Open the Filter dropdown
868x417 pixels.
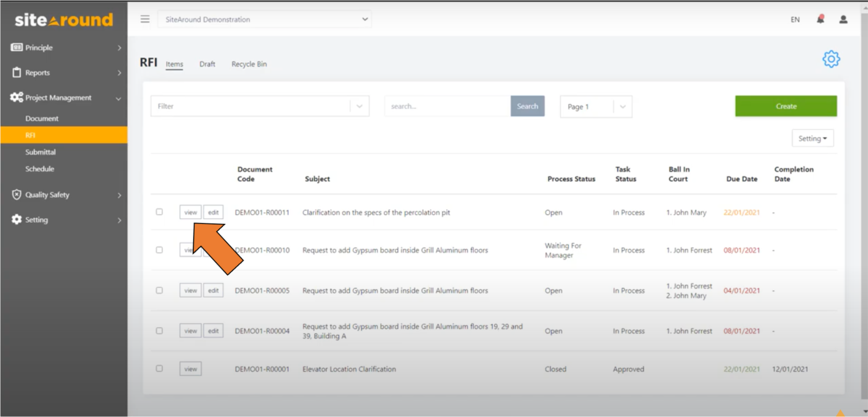[x=259, y=105]
